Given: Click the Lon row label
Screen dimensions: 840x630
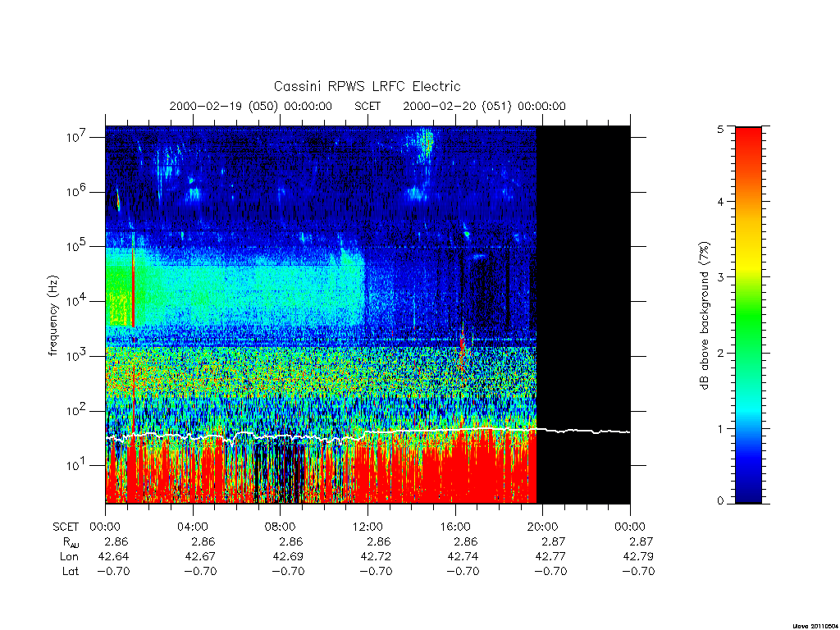Looking at the screenshot, I should click(x=70, y=557).
